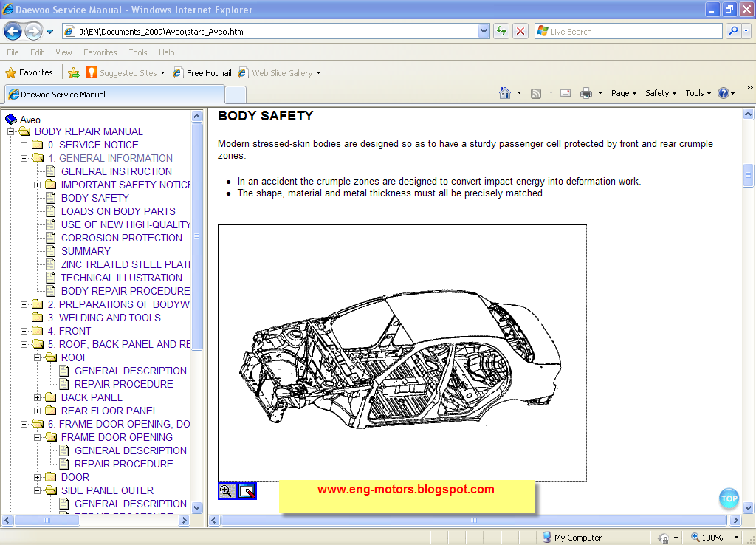This screenshot has width=756, height=545.
Task: Click the browser Back arrow button
Action: pyautogui.click(x=13, y=32)
